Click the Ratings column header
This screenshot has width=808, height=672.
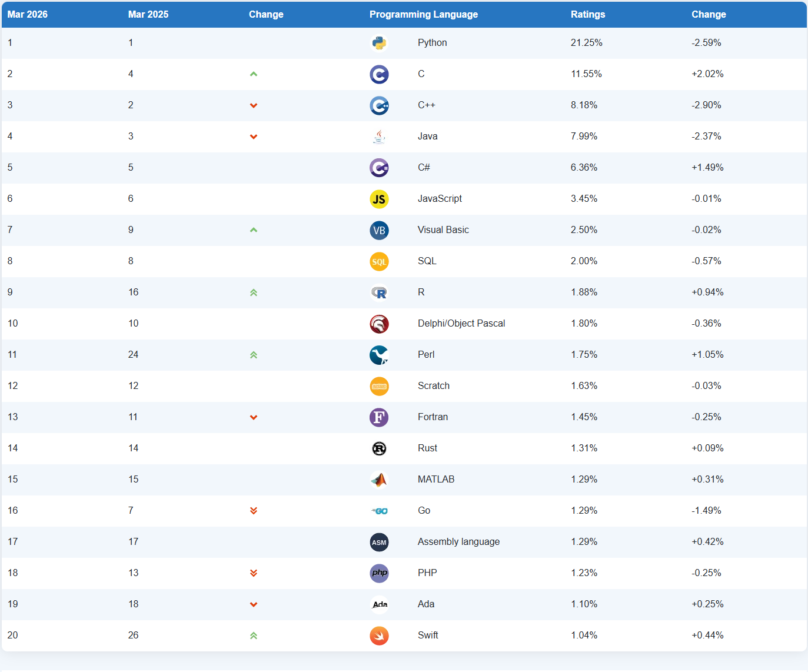coord(587,15)
